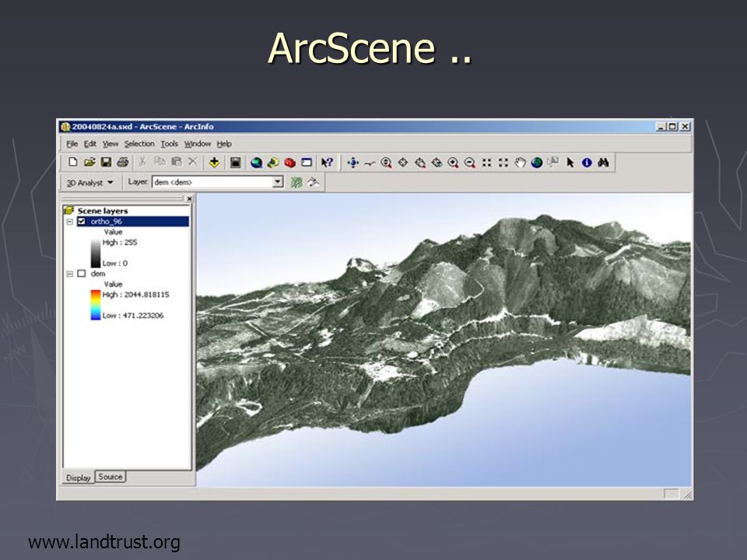Click the 'High : 255' legend text

click(120, 243)
